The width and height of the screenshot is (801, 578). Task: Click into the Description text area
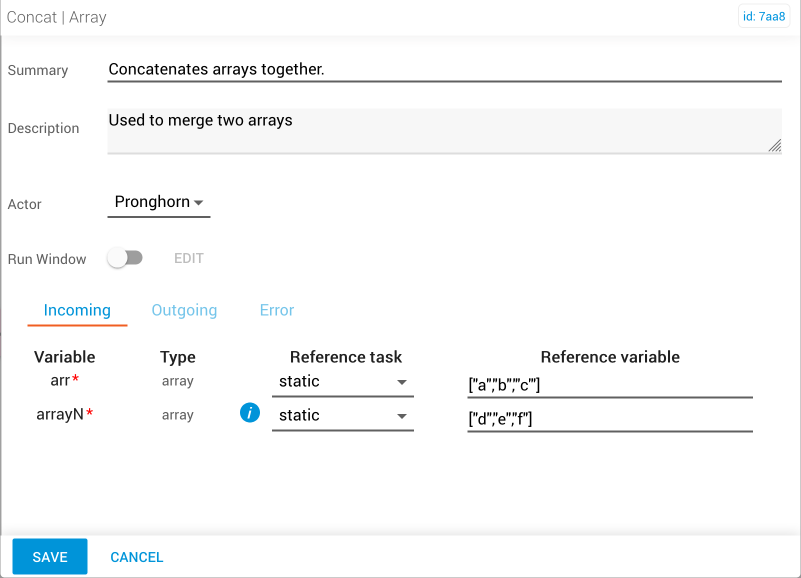point(444,131)
